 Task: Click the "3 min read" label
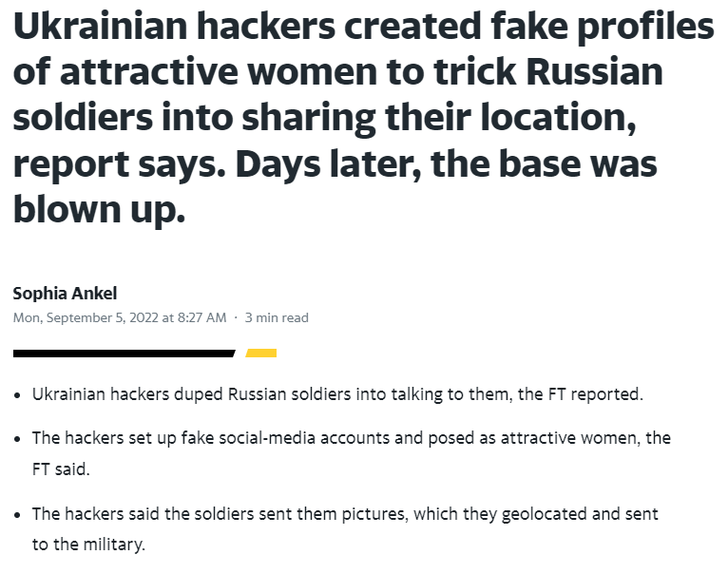pyautogui.click(x=277, y=317)
